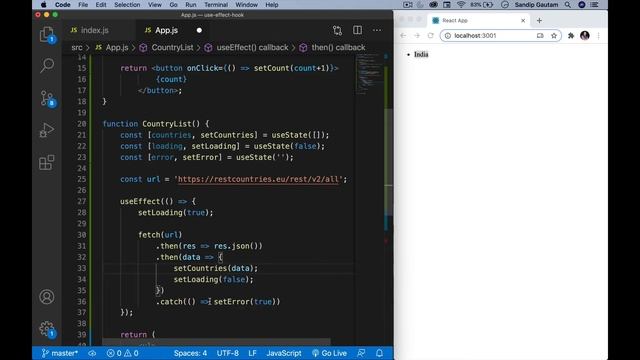
Task: Open the Search view in activity bar
Action: 47,65
